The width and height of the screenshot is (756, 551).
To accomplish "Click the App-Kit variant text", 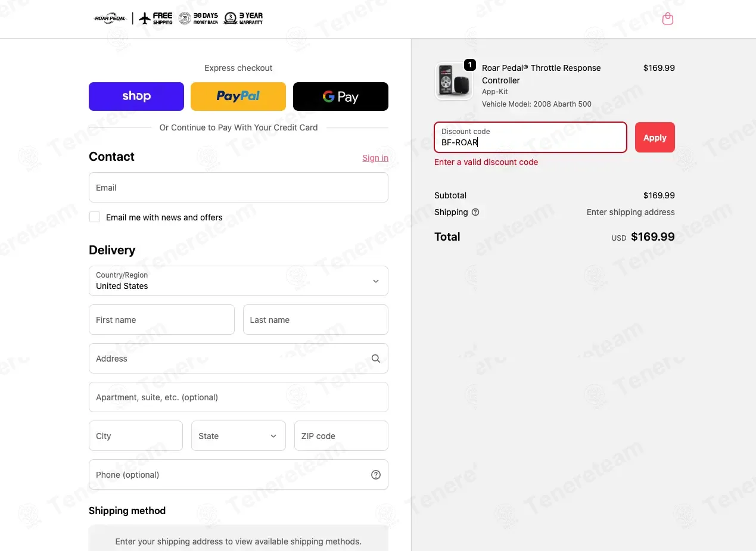I will (x=495, y=92).
